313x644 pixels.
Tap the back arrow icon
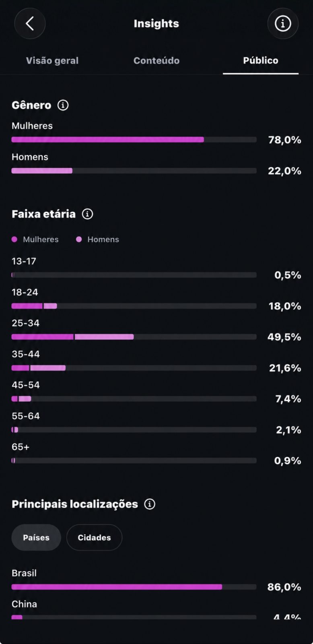click(x=30, y=24)
